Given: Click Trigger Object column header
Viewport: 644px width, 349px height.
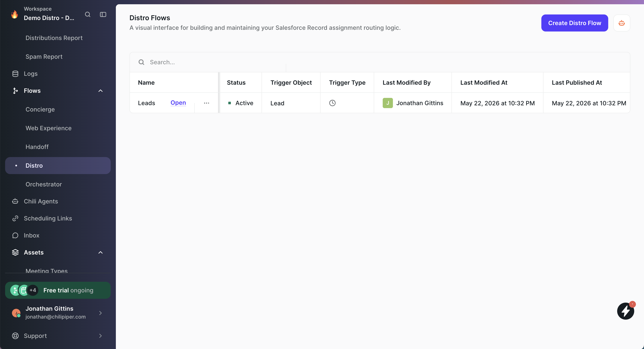Looking at the screenshot, I should (x=291, y=83).
